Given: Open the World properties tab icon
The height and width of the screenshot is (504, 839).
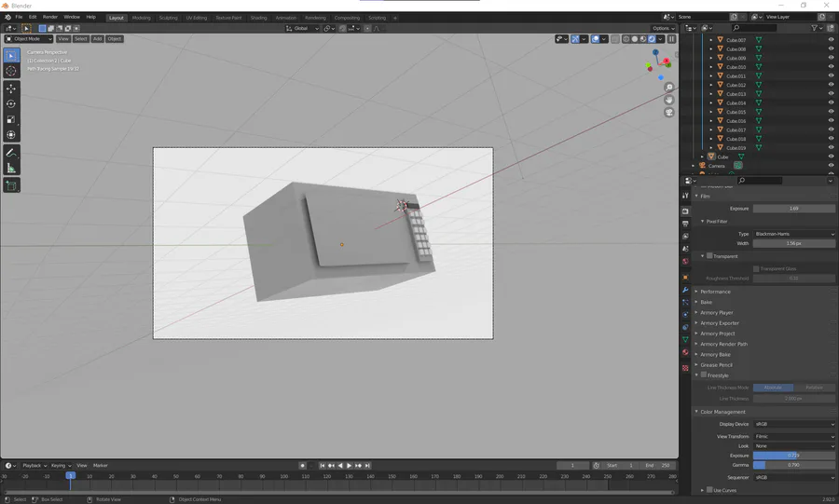Looking at the screenshot, I should click(685, 262).
